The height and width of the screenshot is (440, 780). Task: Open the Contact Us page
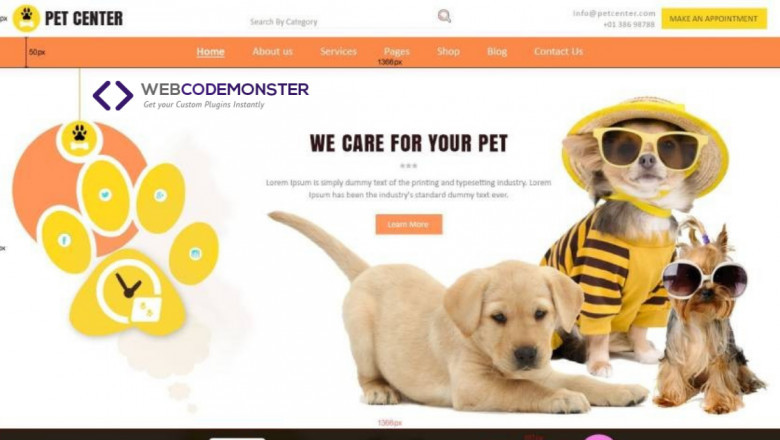tap(558, 52)
